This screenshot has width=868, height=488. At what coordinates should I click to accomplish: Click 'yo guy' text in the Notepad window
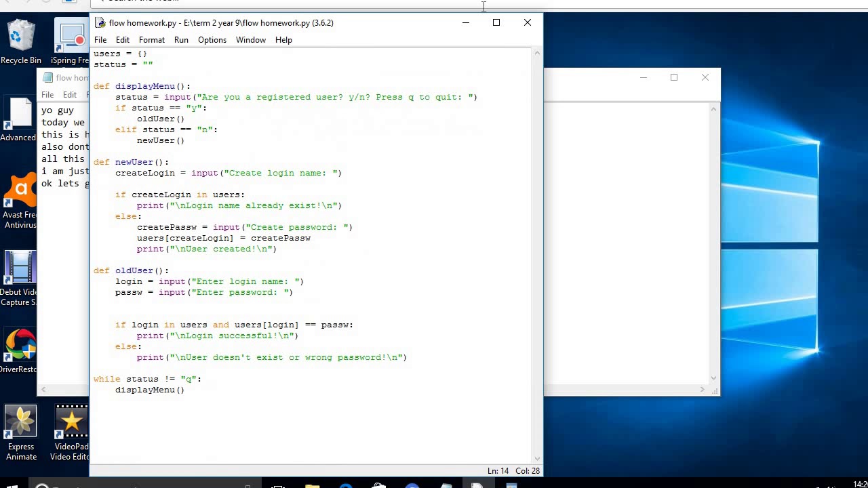[58, 110]
